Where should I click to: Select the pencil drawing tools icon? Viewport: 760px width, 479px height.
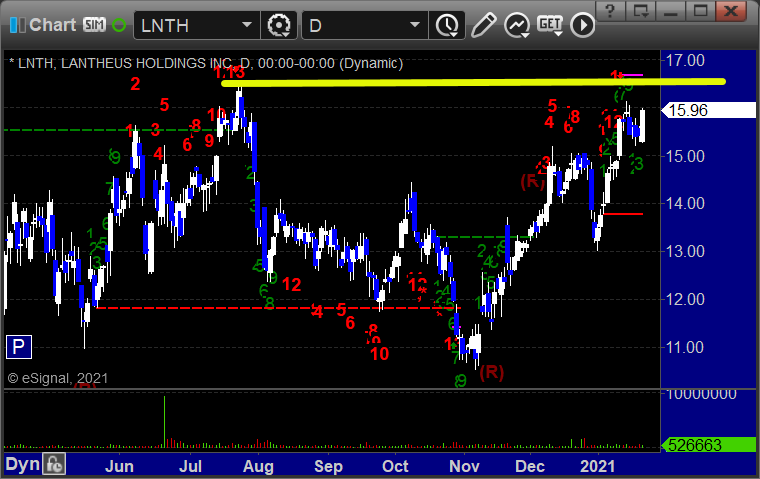(483, 25)
